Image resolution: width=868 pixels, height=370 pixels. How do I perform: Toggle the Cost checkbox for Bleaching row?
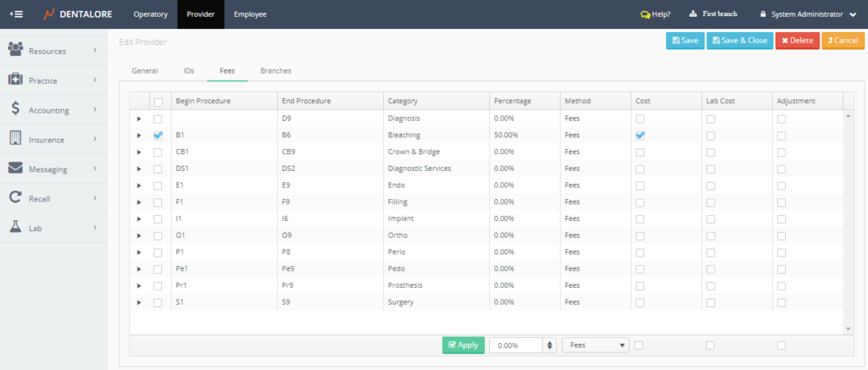tap(640, 135)
